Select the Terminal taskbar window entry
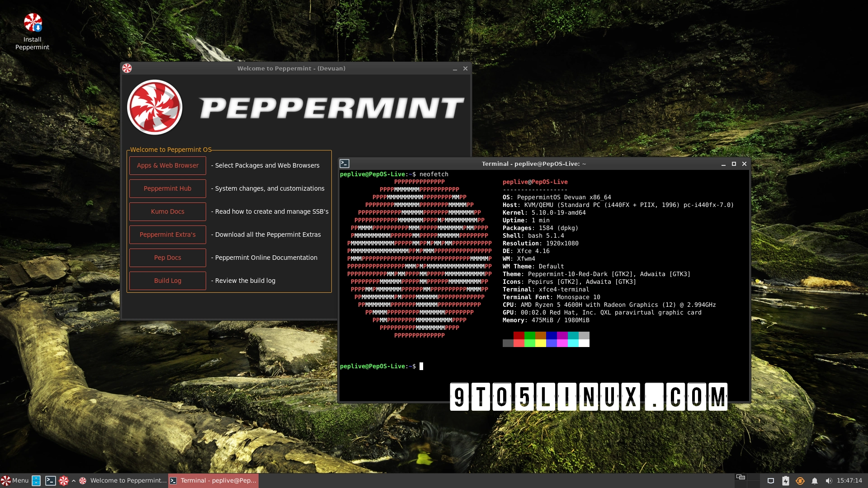The image size is (868, 488). point(212,480)
